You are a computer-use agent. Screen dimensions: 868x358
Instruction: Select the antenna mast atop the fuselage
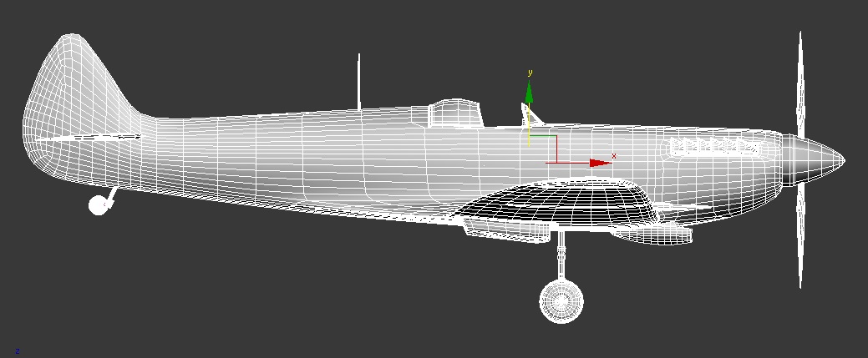point(358,82)
